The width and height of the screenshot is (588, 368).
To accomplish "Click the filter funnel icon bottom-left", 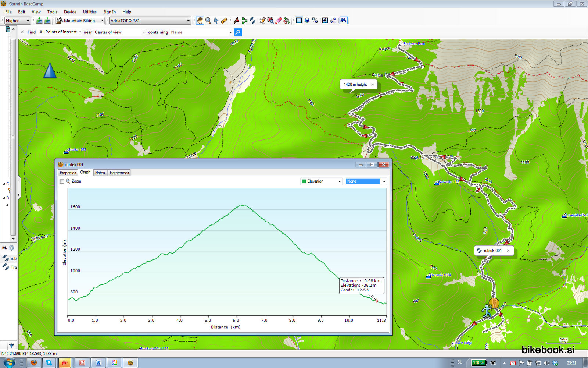I will [11, 345].
